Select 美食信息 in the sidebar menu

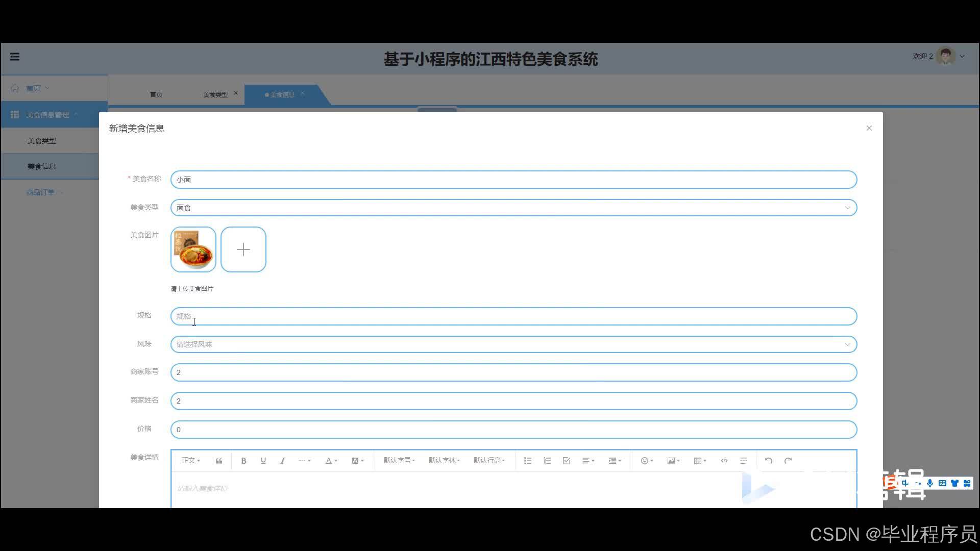(42, 166)
